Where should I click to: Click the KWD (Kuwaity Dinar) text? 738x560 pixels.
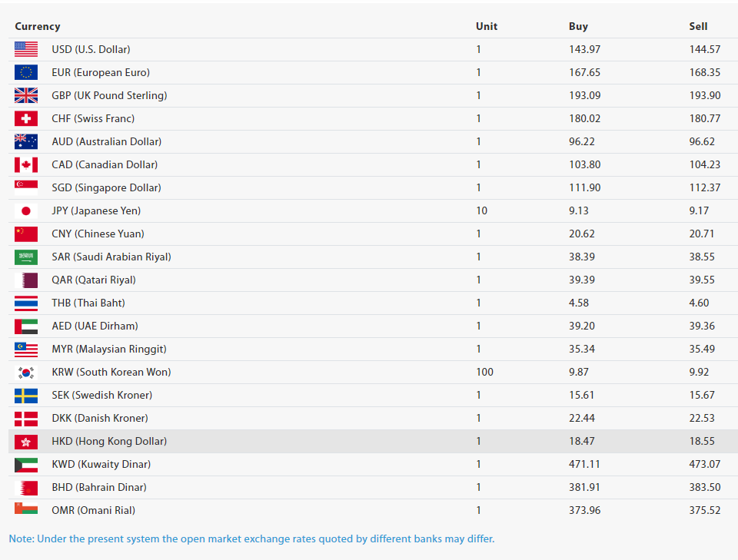tap(101, 464)
